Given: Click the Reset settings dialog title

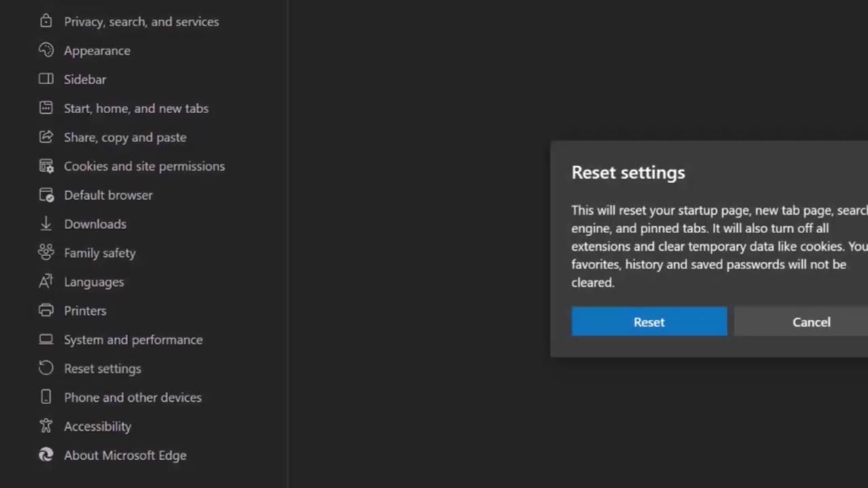Looking at the screenshot, I should (628, 172).
